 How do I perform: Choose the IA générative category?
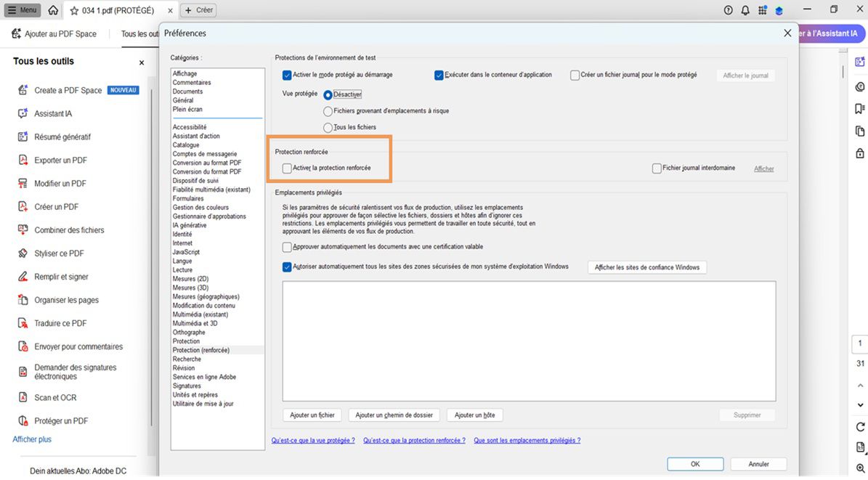tap(190, 225)
